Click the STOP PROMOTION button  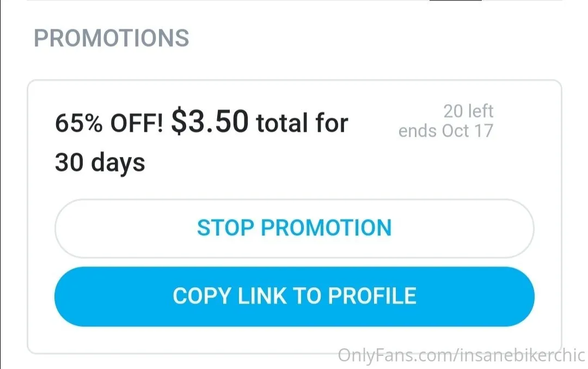(x=294, y=228)
